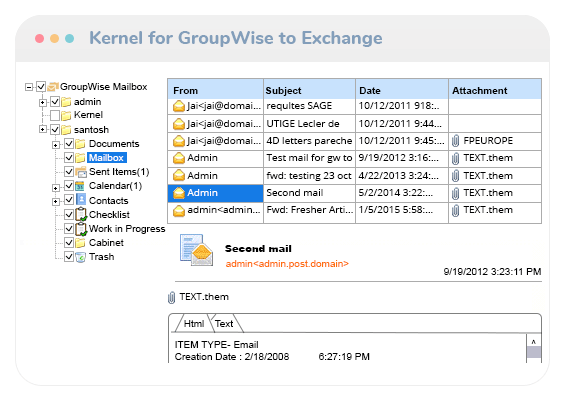Collapse the GroupWise Mailbox root node
The width and height of the screenshot is (565, 401).
tap(29, 87)
